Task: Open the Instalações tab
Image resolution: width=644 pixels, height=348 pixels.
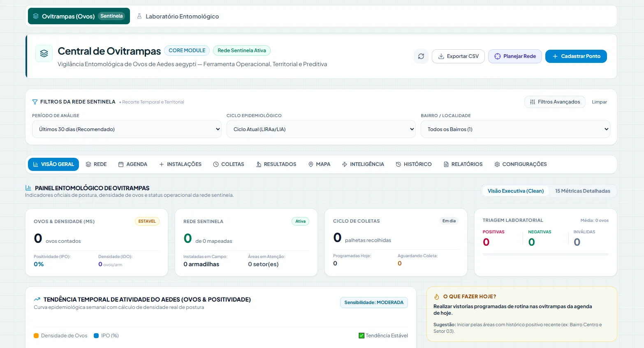Action: pyautogui.click(x=180, y=164)
